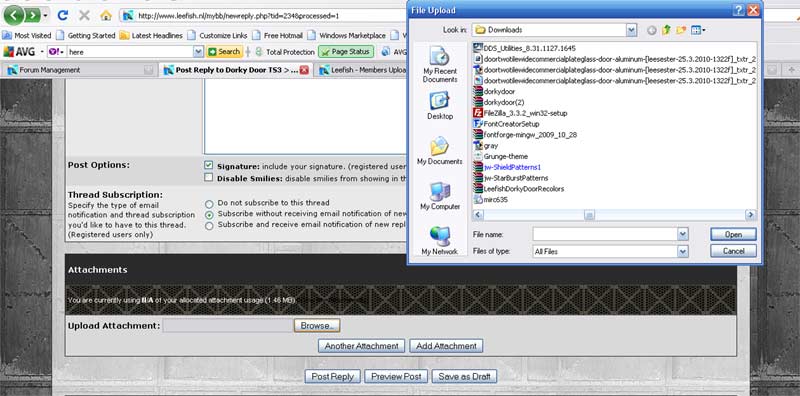Screen dimensions: 800x396
Task: Open the File name dropdown arrow
Action: click(x=683, y=234)
